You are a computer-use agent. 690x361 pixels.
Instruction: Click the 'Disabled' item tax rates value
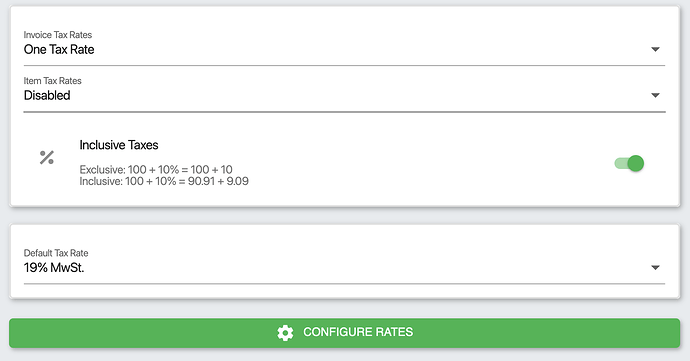pos(47,95)
